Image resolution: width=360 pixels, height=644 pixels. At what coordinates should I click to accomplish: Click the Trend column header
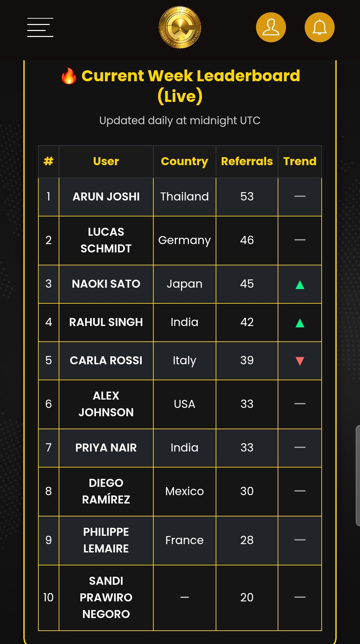coord(300,161)
